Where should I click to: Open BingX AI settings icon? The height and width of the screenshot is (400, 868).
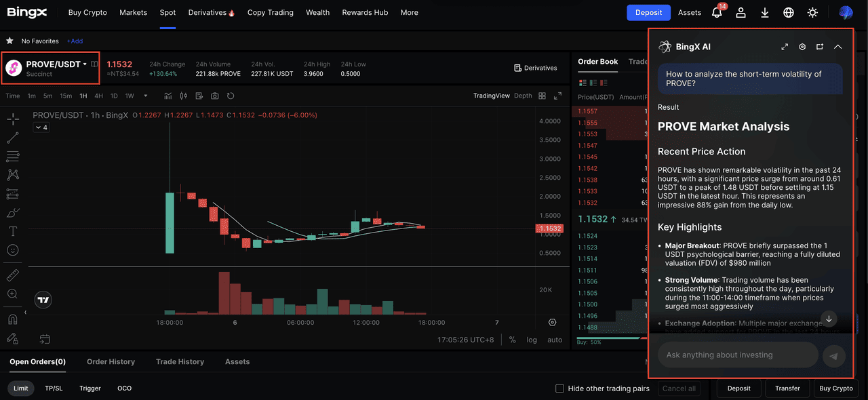click(802, 47)
